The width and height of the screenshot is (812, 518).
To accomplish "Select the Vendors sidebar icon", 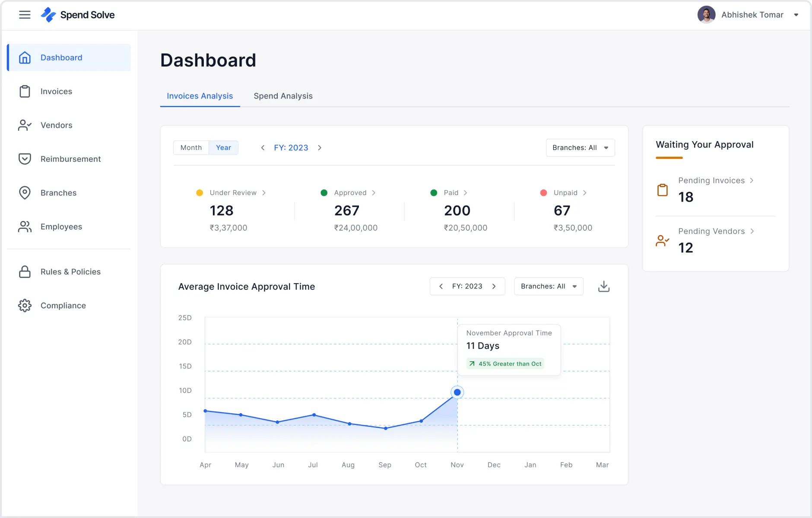I will 25,125.
